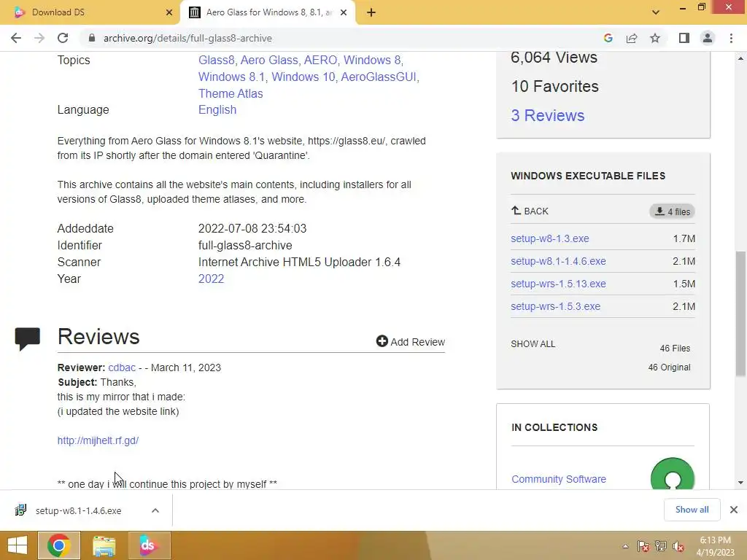Open the Aero Glass topic link
Screen dimensions: 747x560
tap(270, 60)
